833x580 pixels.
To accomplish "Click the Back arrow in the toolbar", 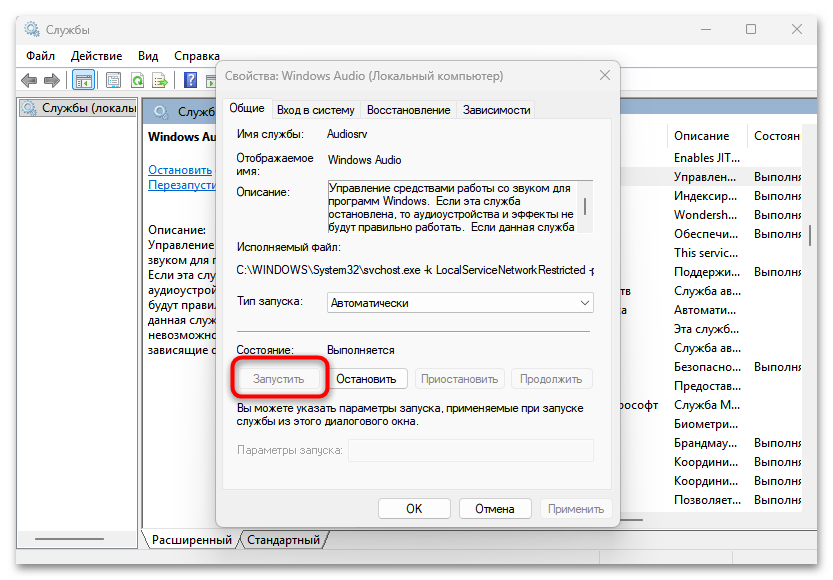I will (29, 80).
